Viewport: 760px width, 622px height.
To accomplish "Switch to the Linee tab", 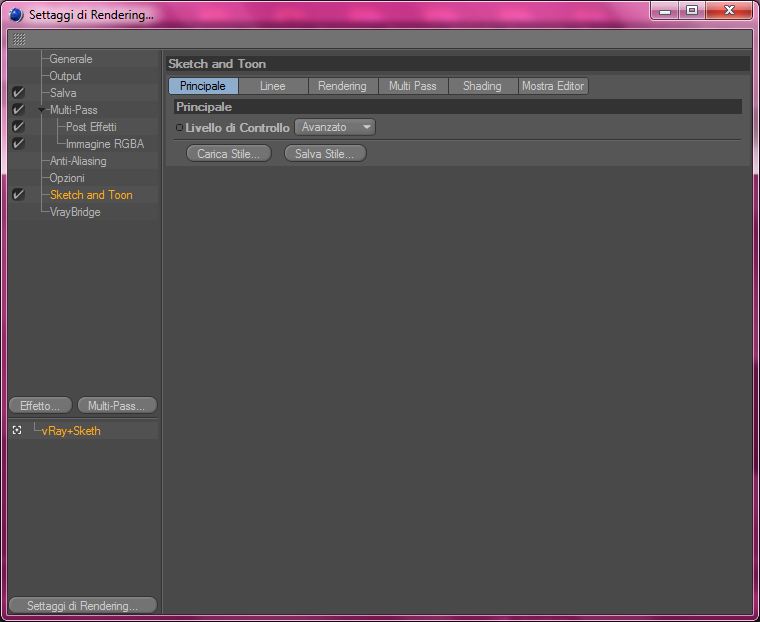I will coord(273,86).
